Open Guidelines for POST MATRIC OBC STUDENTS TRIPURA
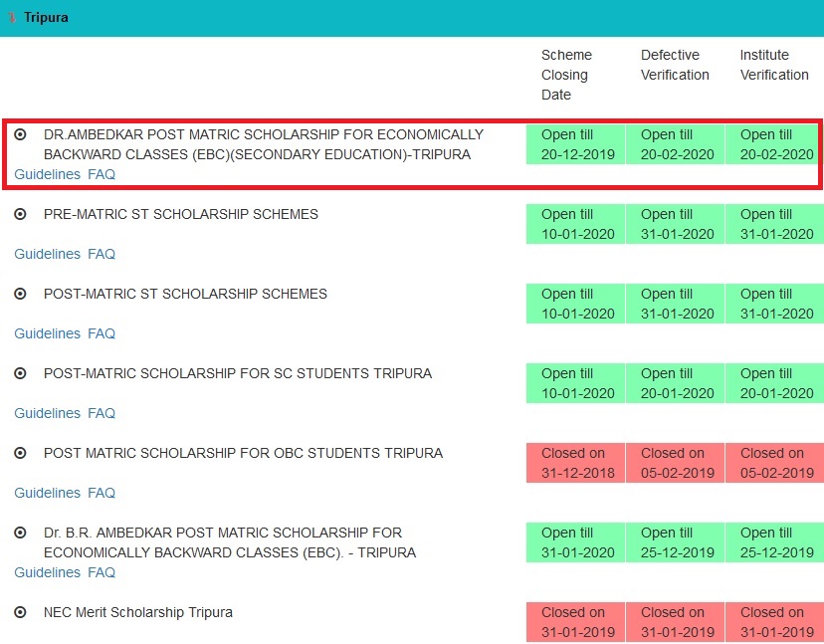Viewport: 824px width, 644px height. [x=48, y=493]
